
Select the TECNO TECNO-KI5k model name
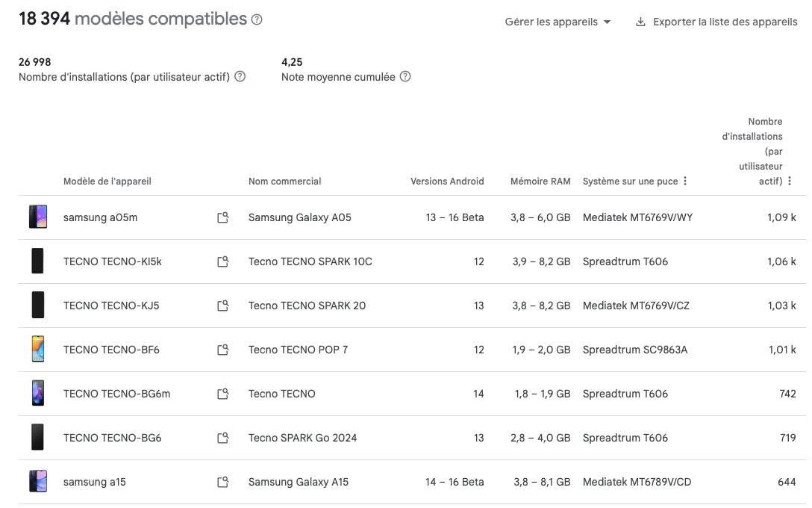click(113, 261)
